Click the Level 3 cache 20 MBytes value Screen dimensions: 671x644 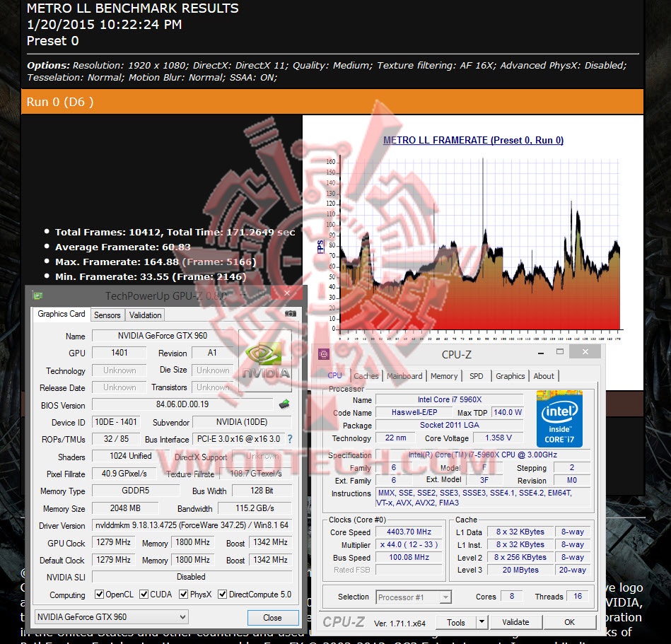point(520,570)
